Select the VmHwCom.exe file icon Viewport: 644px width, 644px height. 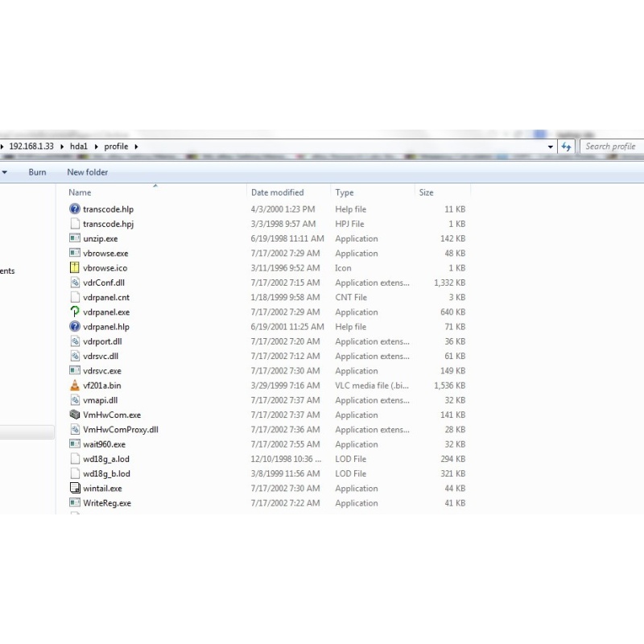point(75,415)
